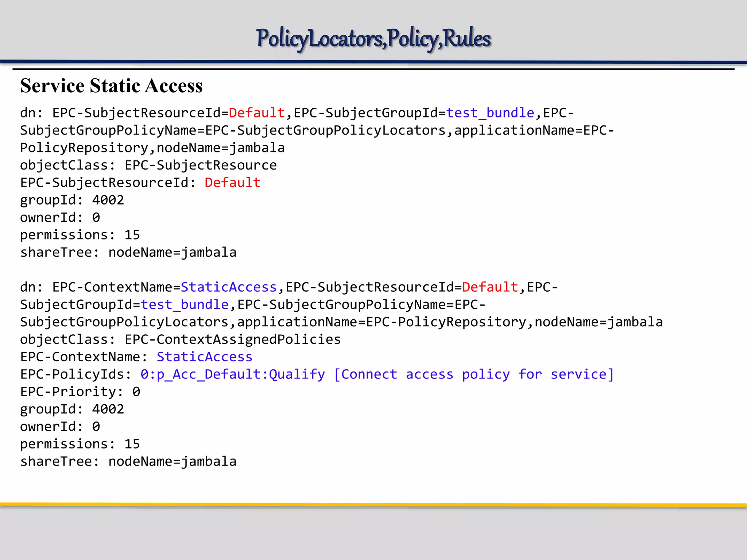
Task: Click "[Connect access policy for service]" bracketed text
Action: pyautogui.click(x=474, y=374)
